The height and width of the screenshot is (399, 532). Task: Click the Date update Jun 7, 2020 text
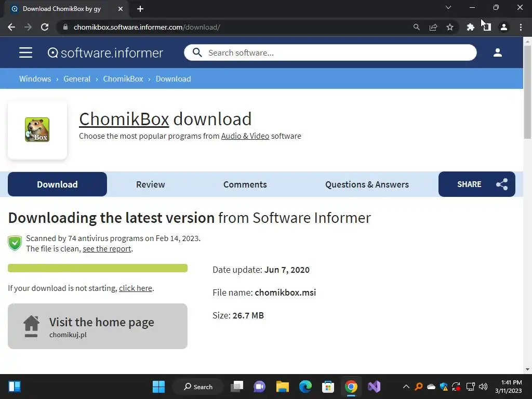point(261,270)
